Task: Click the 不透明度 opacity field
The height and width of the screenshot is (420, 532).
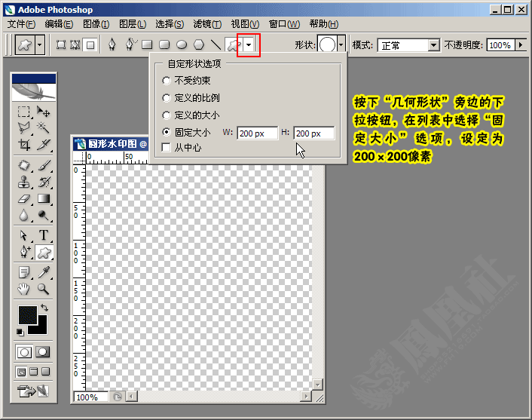Action: [x=500, y=45]
